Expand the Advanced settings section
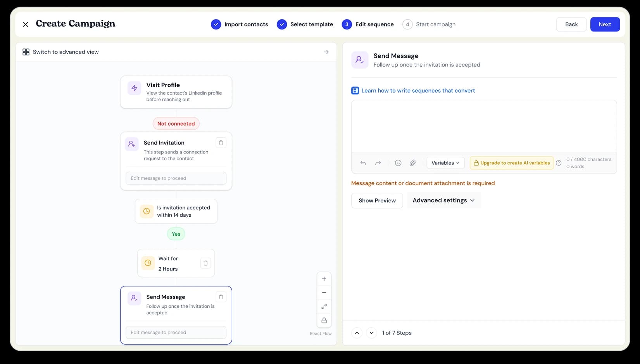 coord(443,200)
